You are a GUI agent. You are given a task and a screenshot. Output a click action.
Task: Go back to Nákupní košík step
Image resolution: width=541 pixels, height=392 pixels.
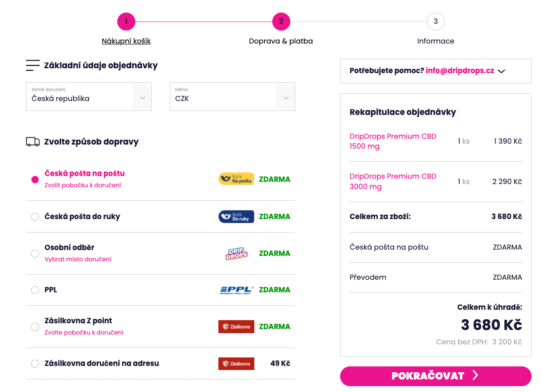(x=126, y=41)
